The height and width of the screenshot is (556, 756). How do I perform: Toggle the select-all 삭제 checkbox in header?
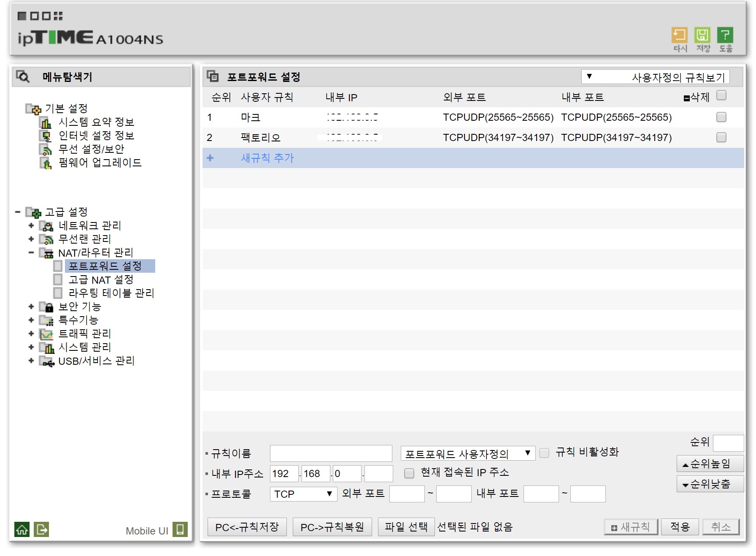721,95
